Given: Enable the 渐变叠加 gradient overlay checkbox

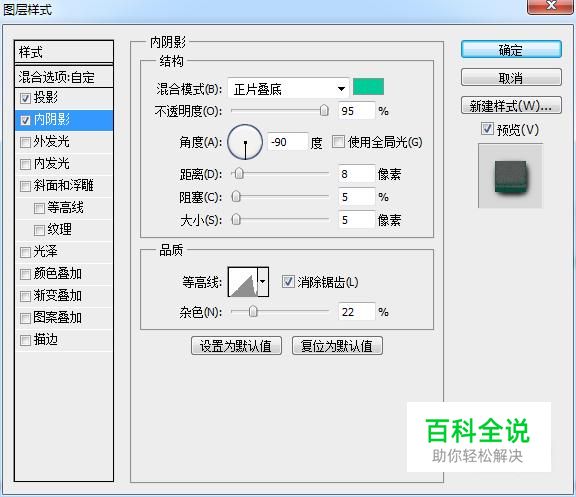Looking at the screenshot, I should (x=25, y=296).
